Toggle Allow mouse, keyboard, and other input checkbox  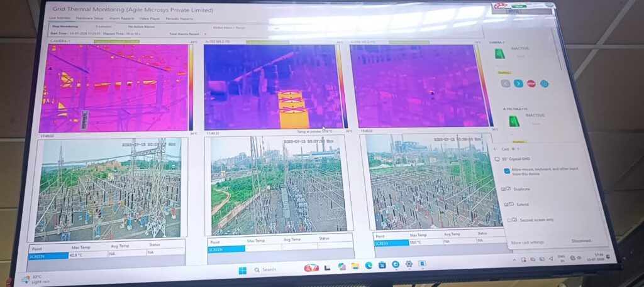coord(506,171)
